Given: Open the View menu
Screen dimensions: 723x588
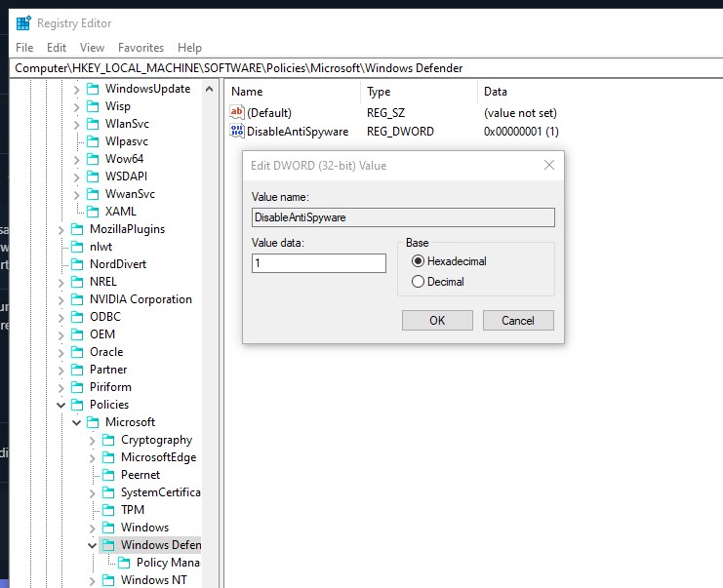Looking at the screenshot, I should click(x=93, y=48).
